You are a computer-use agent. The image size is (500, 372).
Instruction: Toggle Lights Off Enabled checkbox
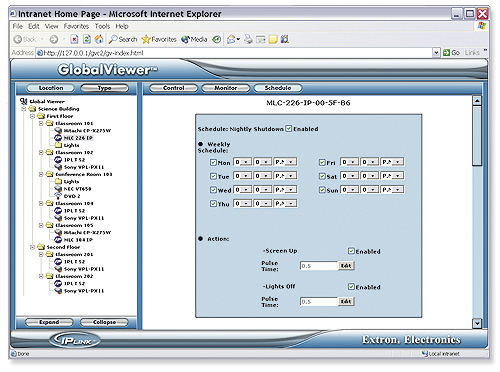pyautogui.click(x=351, y=286)
